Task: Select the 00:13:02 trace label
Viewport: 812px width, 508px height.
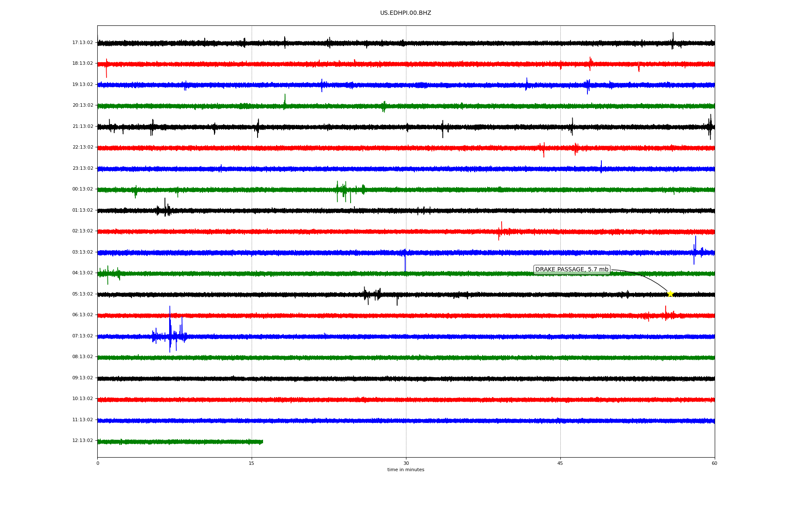Action: [x=82, y=189]
